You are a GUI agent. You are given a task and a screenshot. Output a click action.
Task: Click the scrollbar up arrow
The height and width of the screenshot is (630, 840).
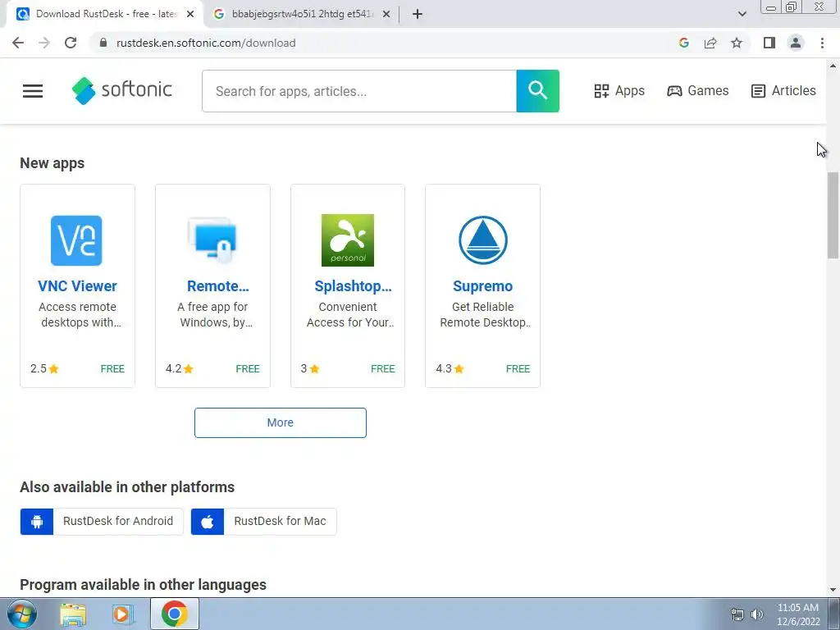(x=833, y=66)
